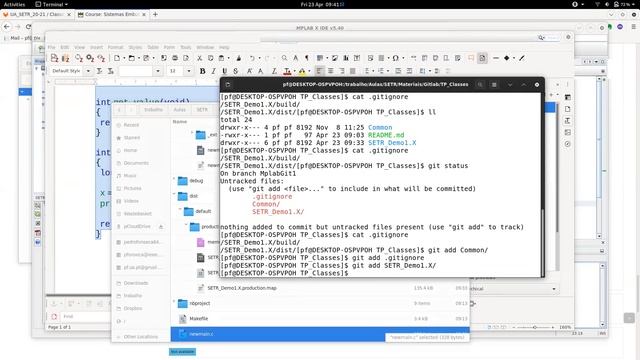Viewport: 640px width, 360px height.
Task: Collapse the dist folder in Files tree
Action: (174, 195)
